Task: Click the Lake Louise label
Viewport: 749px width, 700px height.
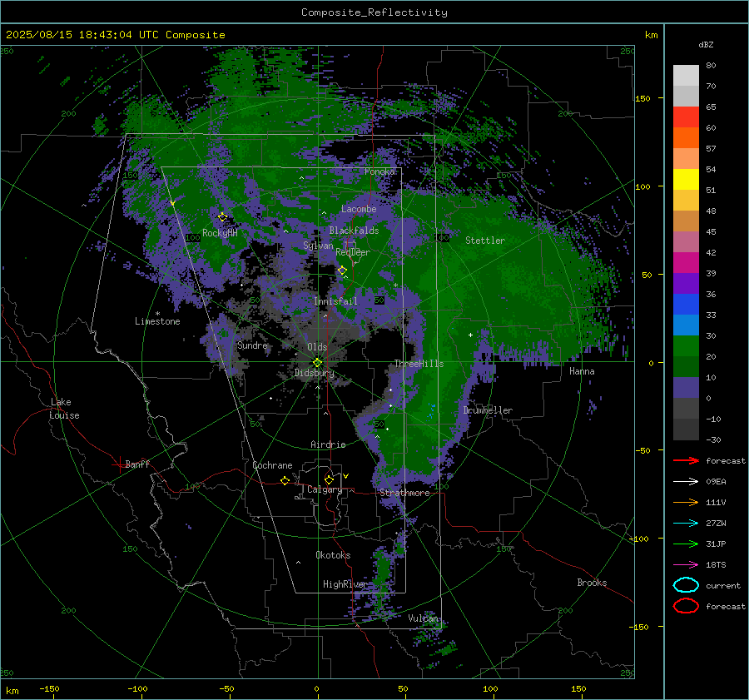Action: pyautogui.click(x=64, y=409)
